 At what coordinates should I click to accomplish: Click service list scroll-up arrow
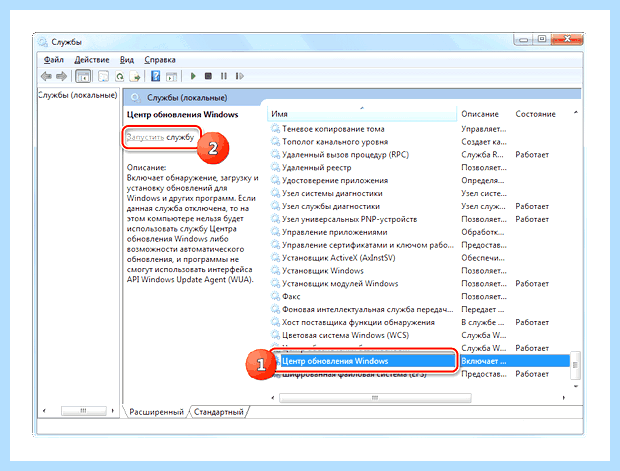(x=576, y=113)
